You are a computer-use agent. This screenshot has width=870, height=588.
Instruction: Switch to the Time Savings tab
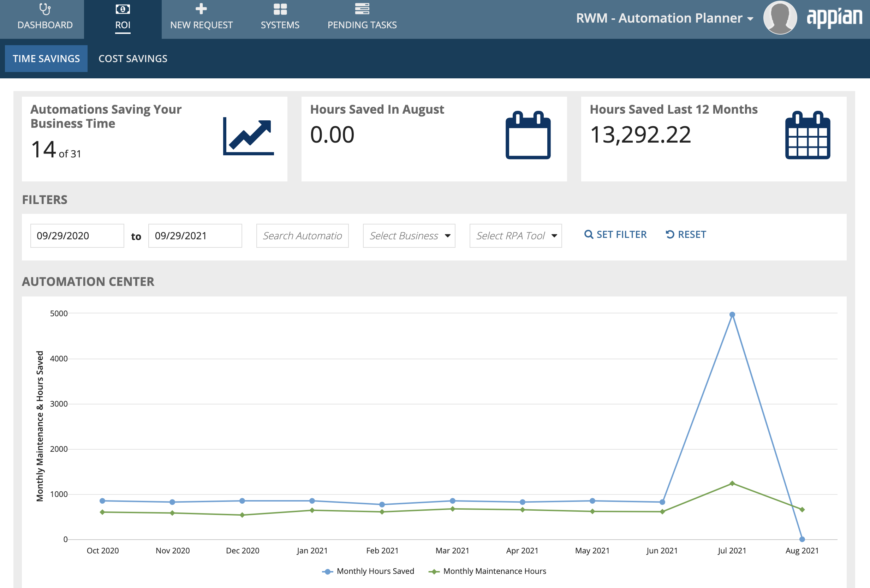coord(46,58)
